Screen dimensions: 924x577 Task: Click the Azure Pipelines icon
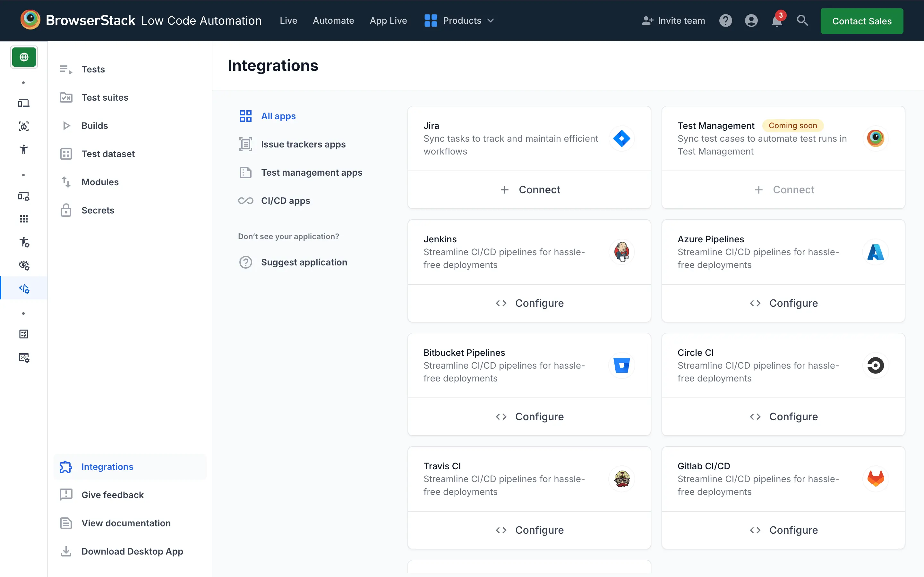point(876,251)
